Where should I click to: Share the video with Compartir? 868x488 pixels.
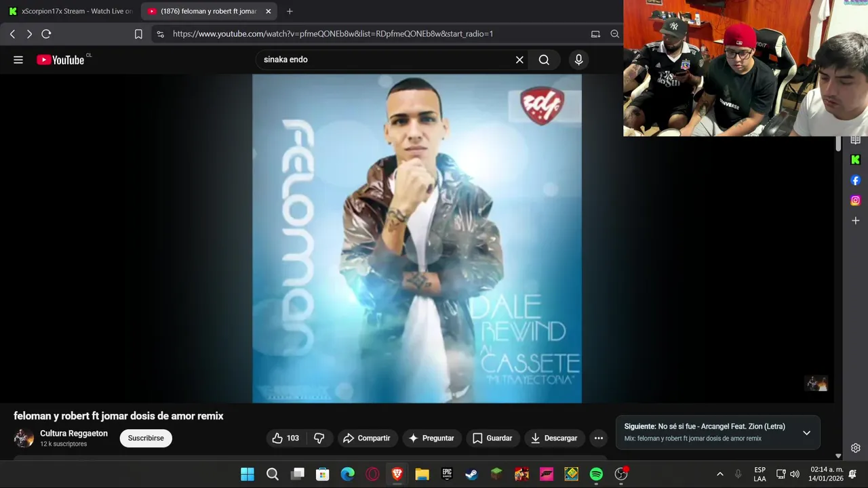point(367,439)
